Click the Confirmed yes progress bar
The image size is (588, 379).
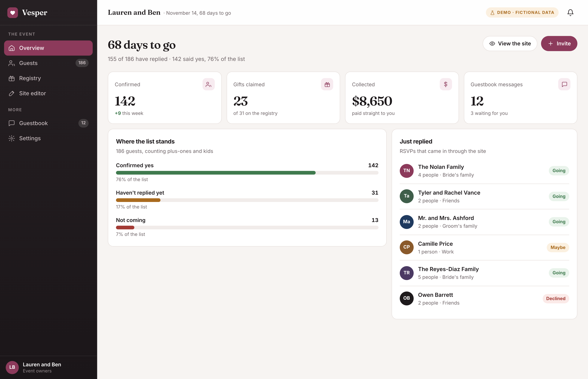click(x=247, y=173)
